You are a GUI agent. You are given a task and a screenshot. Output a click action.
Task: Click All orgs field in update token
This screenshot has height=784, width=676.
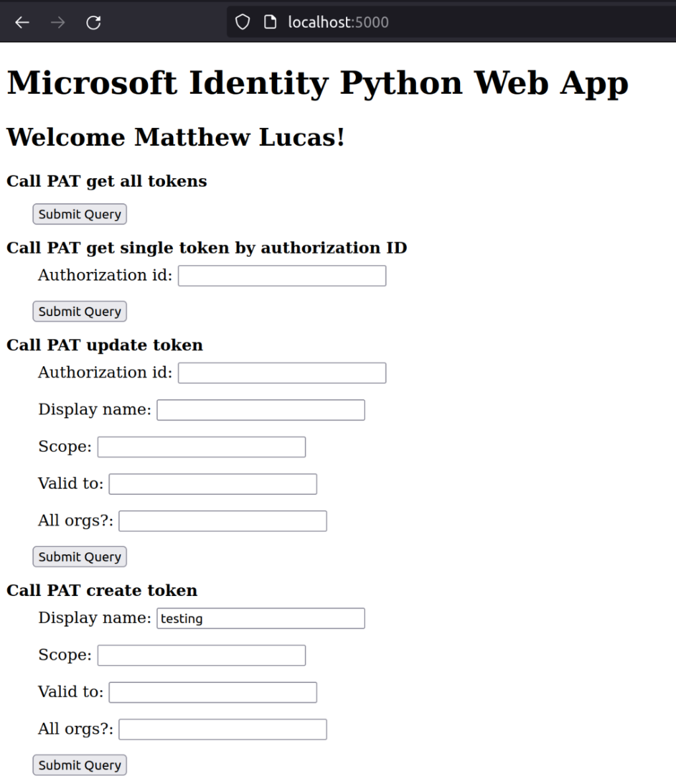pos(223,521)
